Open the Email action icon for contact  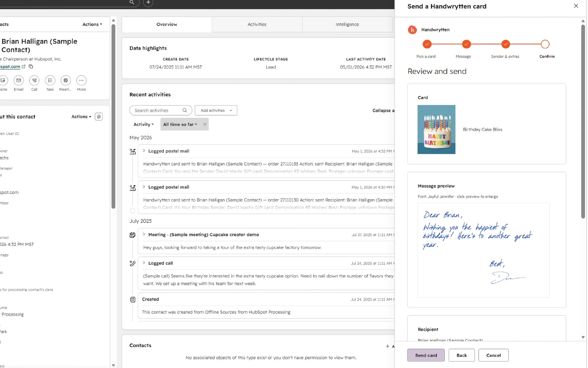[x=19, y=80]
